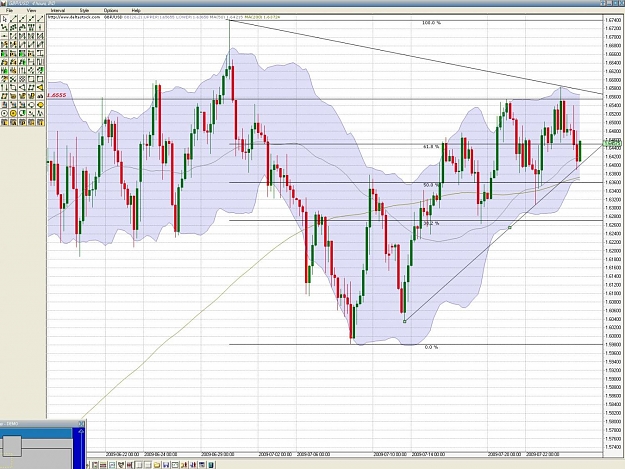
Task: Open the File menu
Action: point(9,10)
